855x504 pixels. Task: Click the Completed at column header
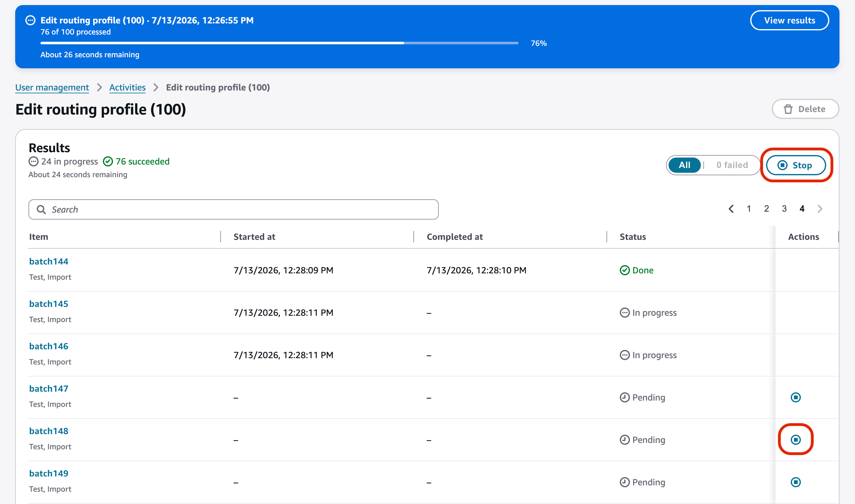[455, 237]
